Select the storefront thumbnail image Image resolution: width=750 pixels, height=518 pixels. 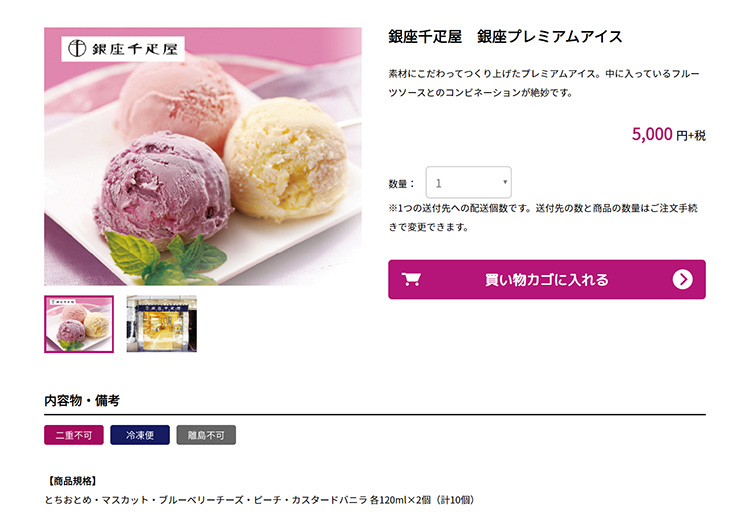point(162,324)
